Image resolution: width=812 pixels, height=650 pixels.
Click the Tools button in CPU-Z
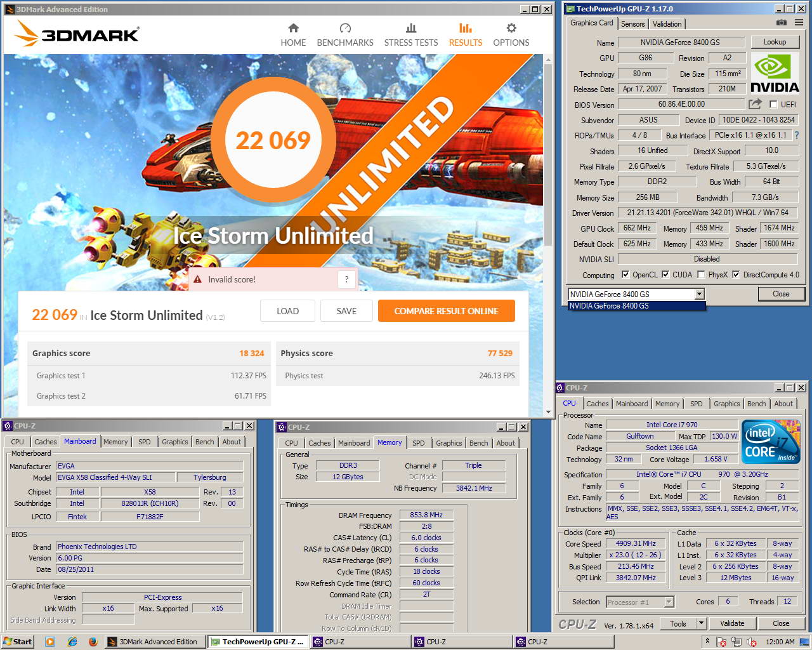(678, 623)
